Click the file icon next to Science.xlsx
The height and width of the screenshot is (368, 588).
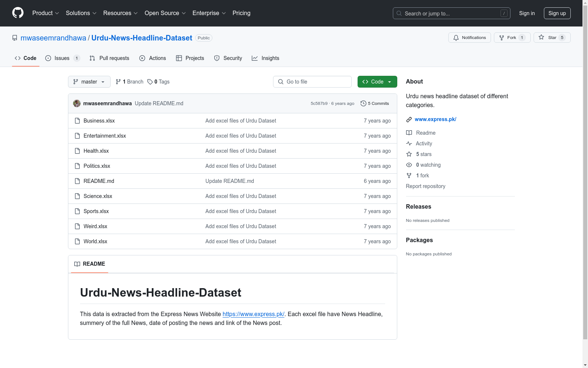click(77, 196)
